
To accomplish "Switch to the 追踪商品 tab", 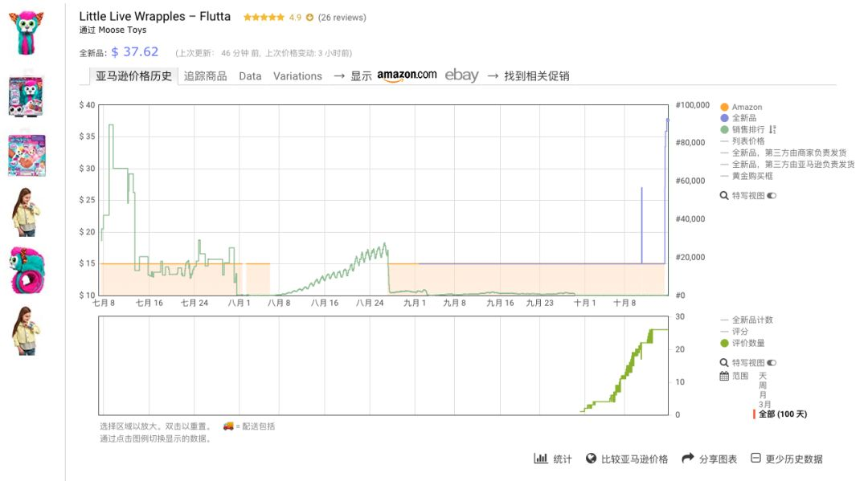I will point(206,75).
